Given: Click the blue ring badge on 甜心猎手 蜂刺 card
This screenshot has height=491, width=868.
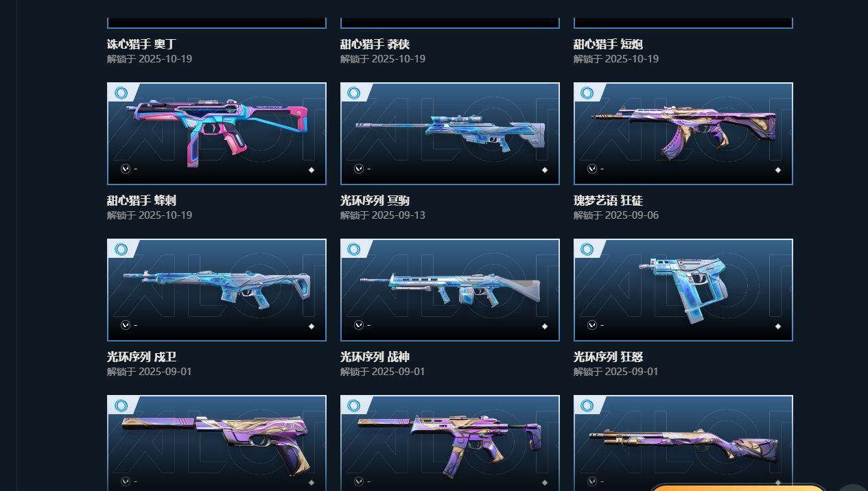Looking at the screenshot, I should [121, 93].
